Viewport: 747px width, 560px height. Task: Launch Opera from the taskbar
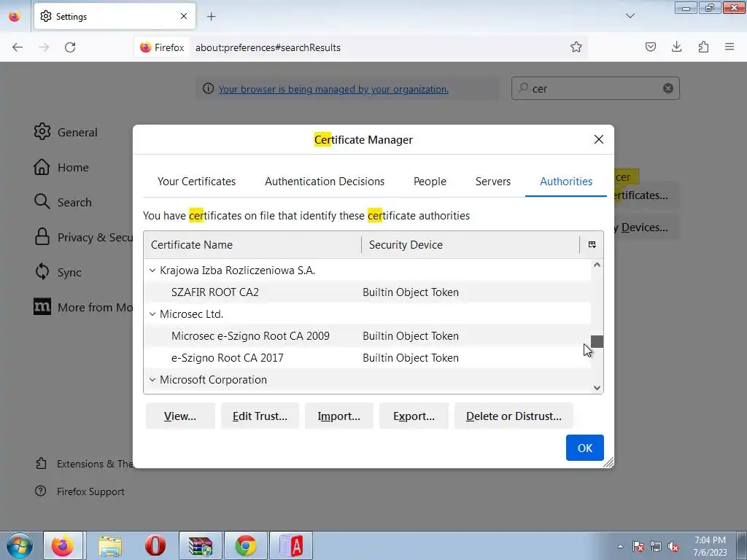[155, 545]
